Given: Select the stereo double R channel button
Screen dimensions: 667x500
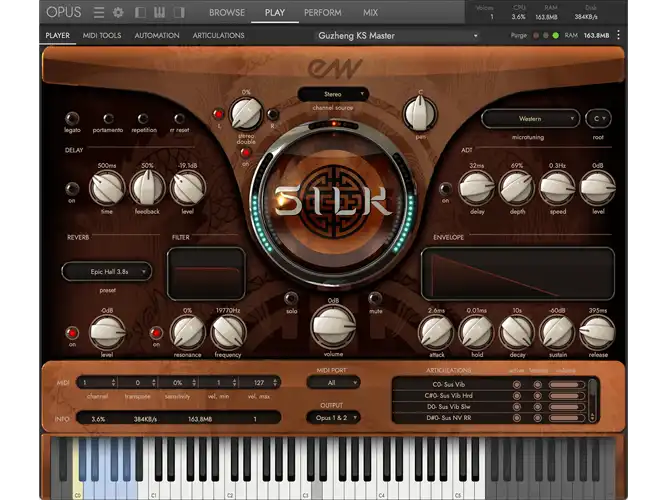Looking at the screenshot, I should [x=273, y=114].
